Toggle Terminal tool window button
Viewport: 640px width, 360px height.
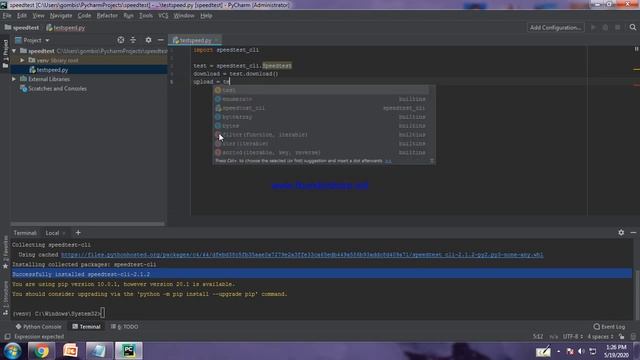point(86,327)
